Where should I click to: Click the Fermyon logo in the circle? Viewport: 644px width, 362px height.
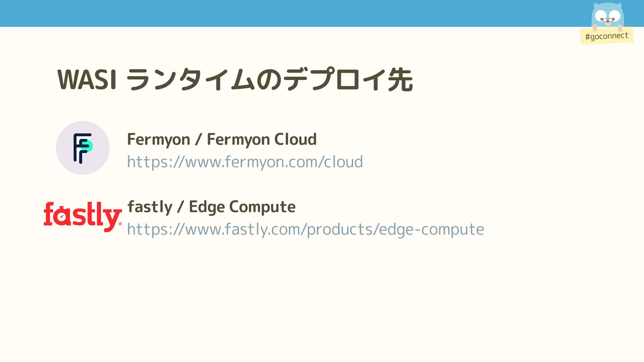click(81, 148)
